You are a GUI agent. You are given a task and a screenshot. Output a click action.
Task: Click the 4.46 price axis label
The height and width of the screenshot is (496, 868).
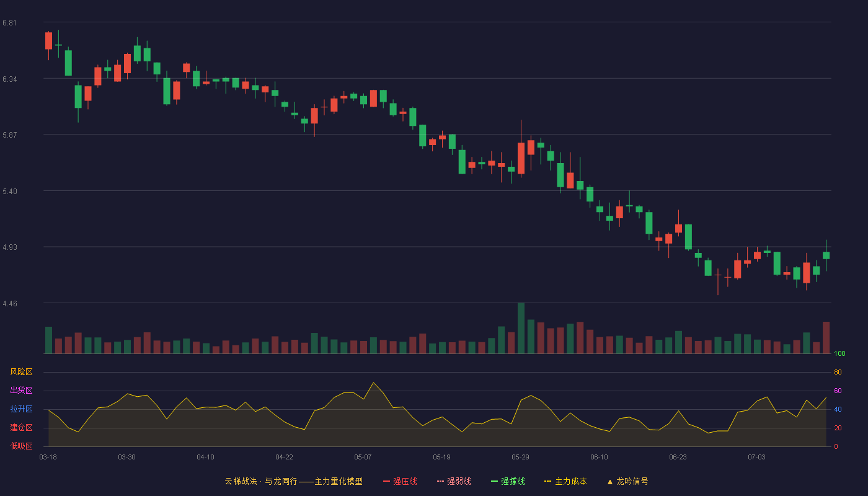(x=10, y=304)
